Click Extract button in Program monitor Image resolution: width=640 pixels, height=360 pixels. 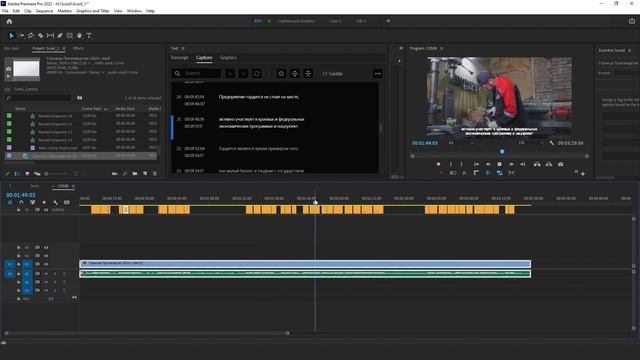549,164
